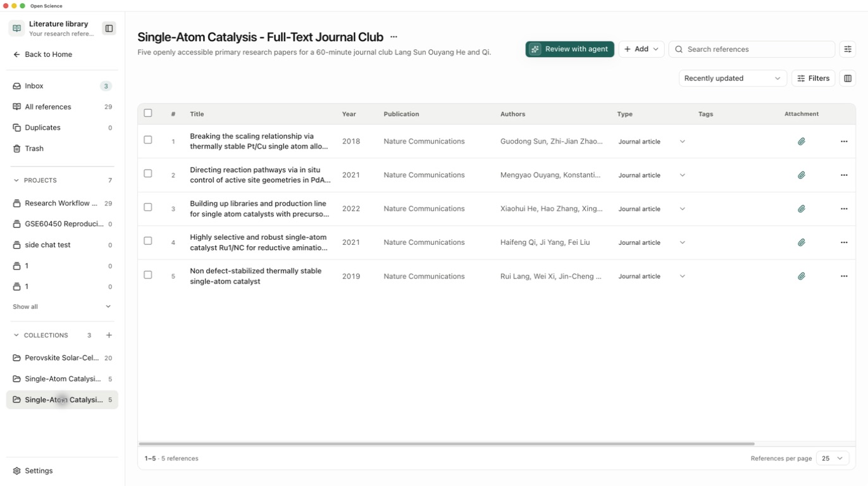The width and height of the screenshot is (868, 486).
Task: Open the Filters button
Action: pyautogui.click(x=814, y=78)
